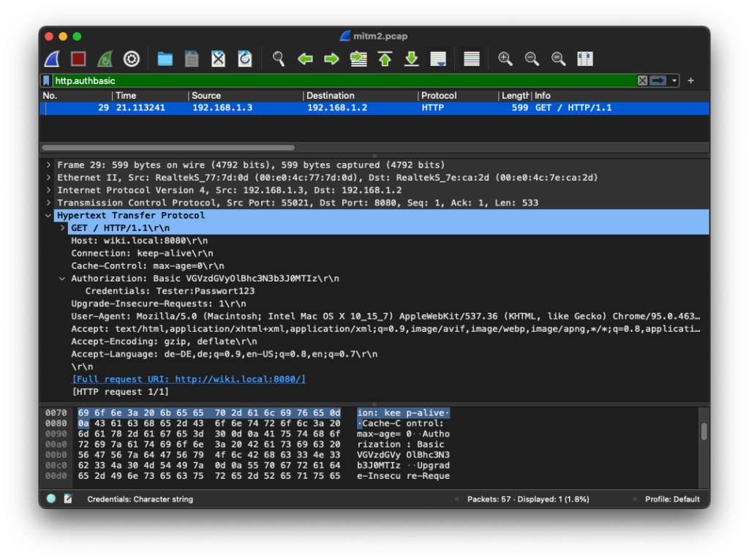Toggle packet list colorization

(470, 58)
